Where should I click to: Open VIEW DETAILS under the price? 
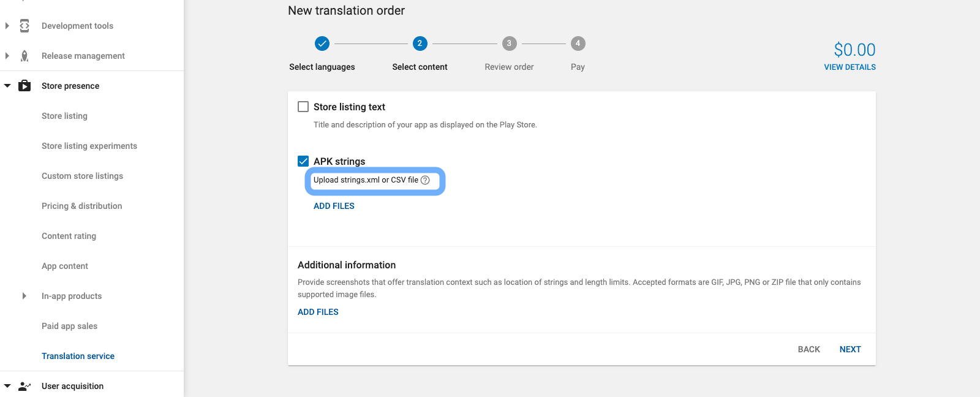(x=850, y=67)
